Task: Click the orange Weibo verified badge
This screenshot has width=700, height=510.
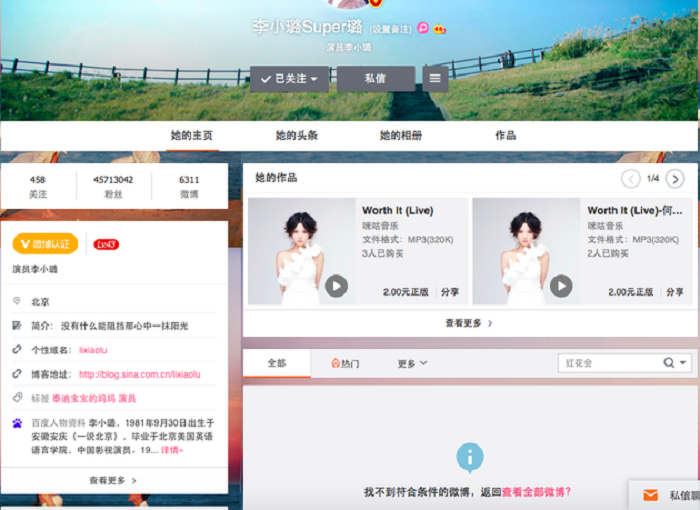Action: 45,244
